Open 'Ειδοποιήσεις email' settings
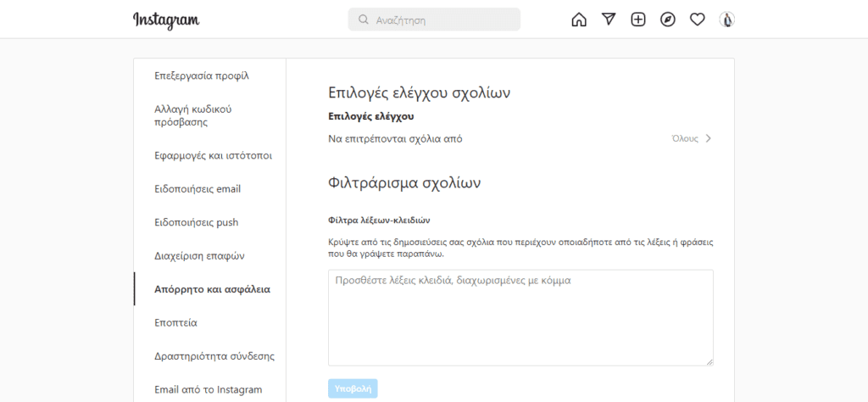Viewport: 868px width, 402px height. click(198, 189)
